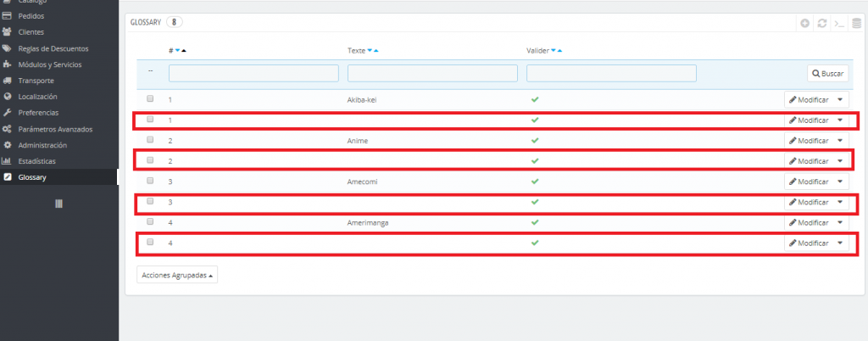Click the Texte filter text field
Image resolution: width=868 pixels, height=341 pixels.
point(432,74)
